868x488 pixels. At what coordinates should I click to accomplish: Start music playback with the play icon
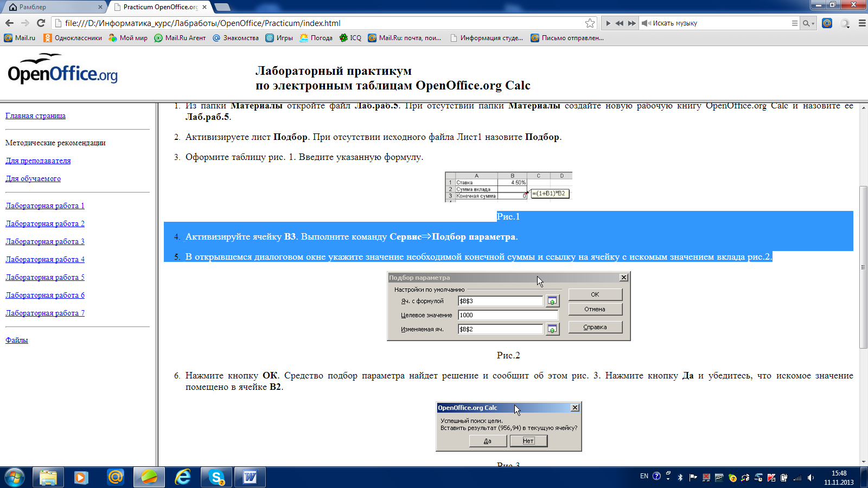pyautogui.click(x=608, y=23)
